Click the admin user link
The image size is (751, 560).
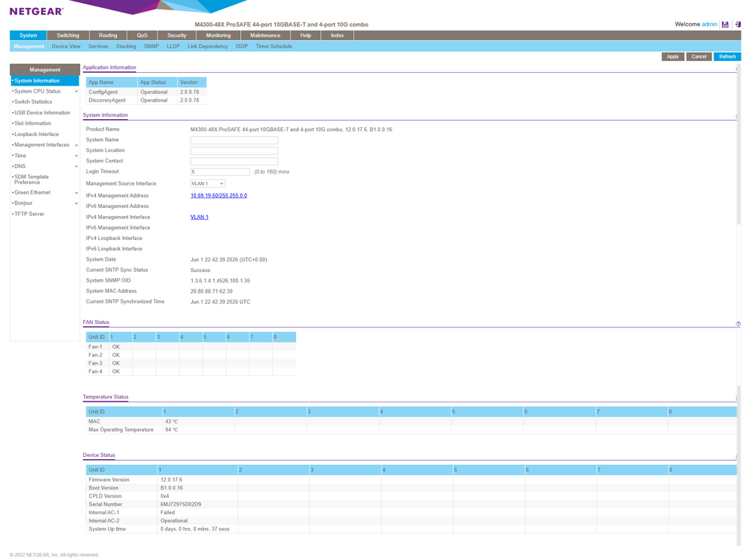(709, 25)
